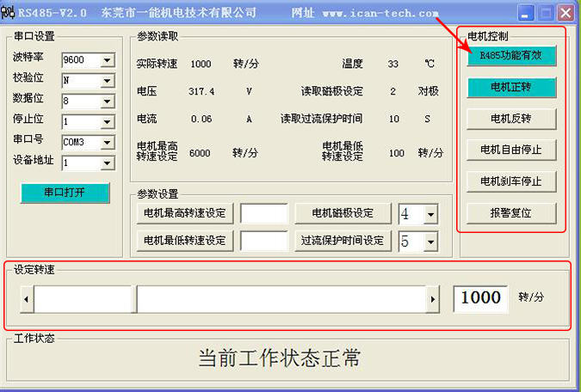
Task: Open the 设备地址 device address dropdown
Action: (107, 162)
